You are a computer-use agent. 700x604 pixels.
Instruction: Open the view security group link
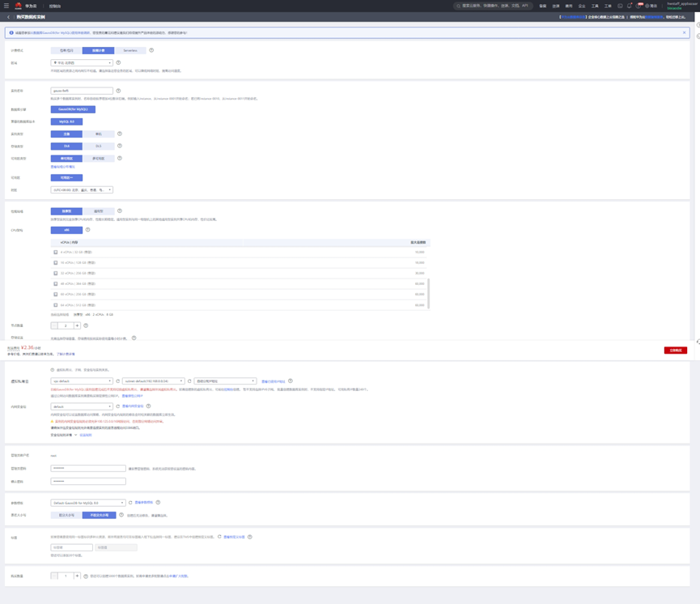point(133,406)
